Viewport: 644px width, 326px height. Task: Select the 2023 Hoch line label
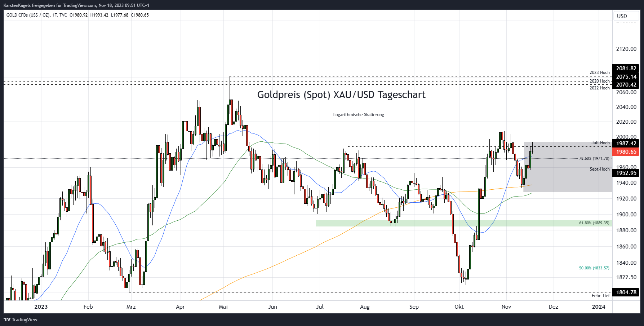pyautogui.click(x=600, y=72)
